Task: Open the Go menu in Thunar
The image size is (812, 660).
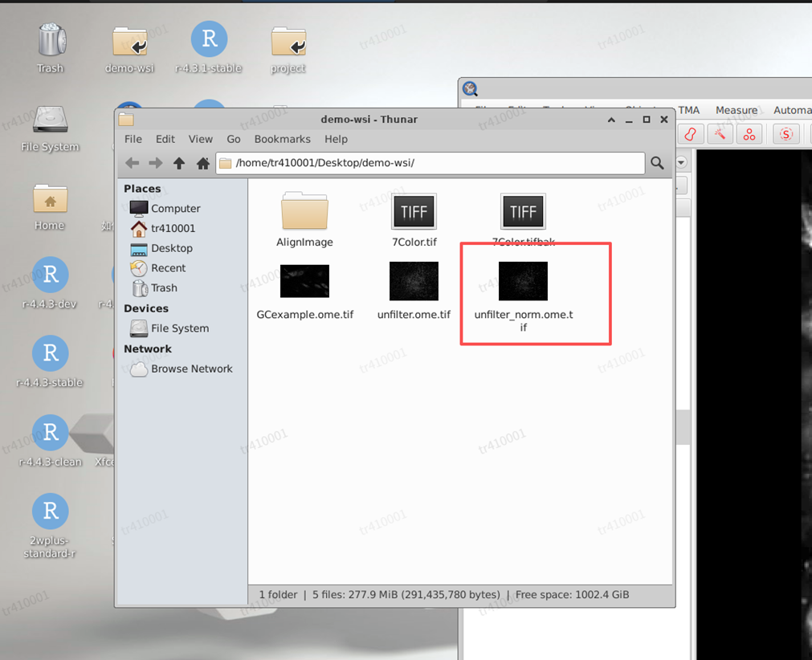Action: tap(234, 139)
